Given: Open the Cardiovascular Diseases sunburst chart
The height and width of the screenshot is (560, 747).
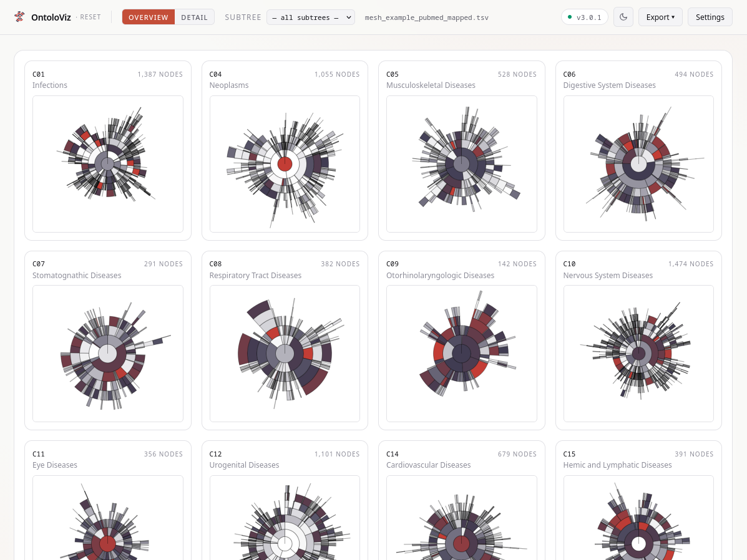Looking at the screenshot, I should pyautogui.click(x=462, y=518).
